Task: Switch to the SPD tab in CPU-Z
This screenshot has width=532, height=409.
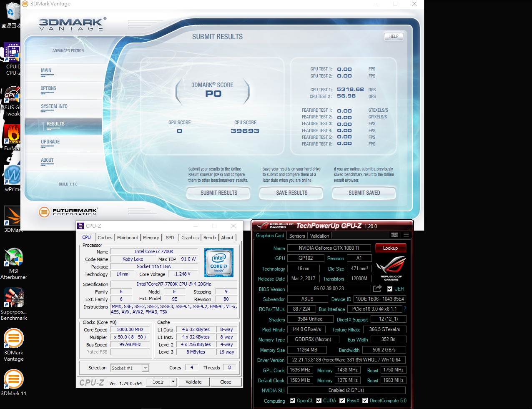Action: pos(170,238)
